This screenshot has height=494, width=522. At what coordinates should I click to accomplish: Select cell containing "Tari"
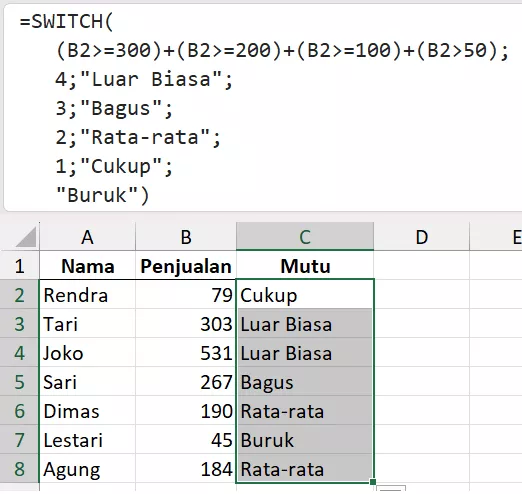tap(87, 324)
